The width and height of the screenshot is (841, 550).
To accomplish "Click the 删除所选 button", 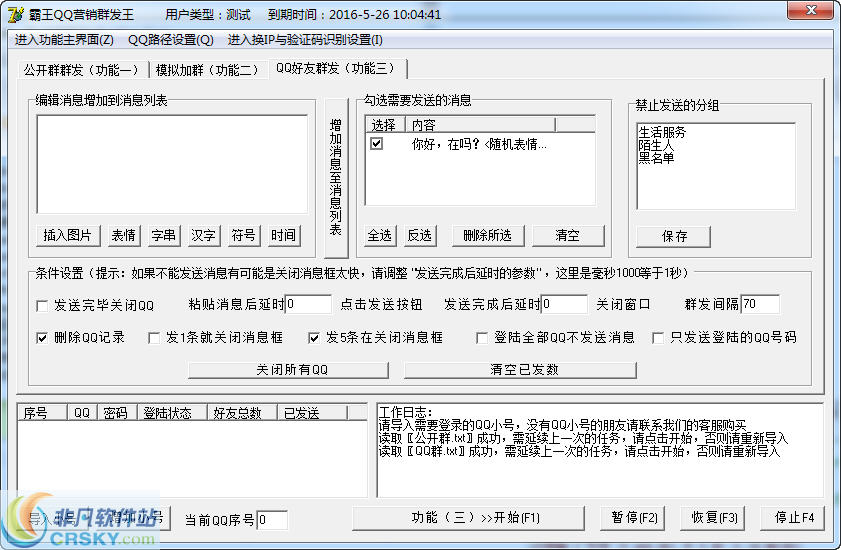I will coord(488,236).
